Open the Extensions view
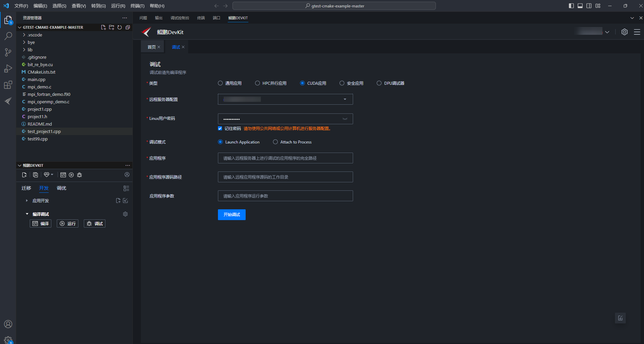644x344 pixels. pos(8,85)
